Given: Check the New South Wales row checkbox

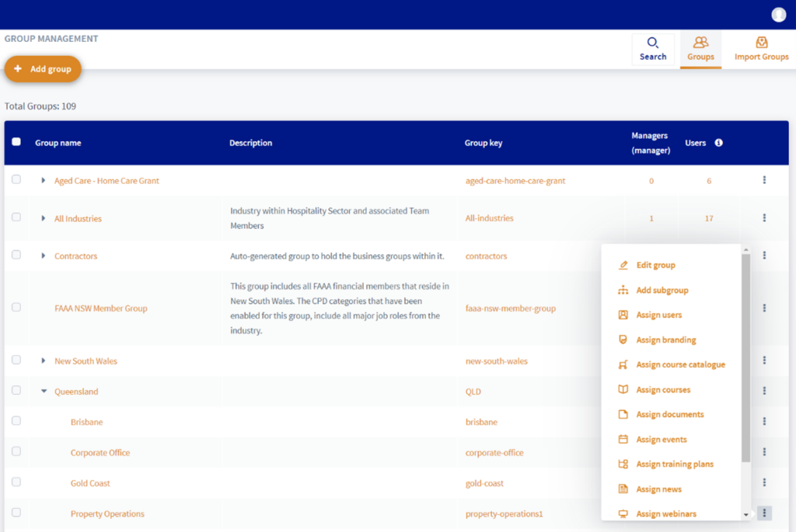Looking at the screenshot, I should (16, 360).
